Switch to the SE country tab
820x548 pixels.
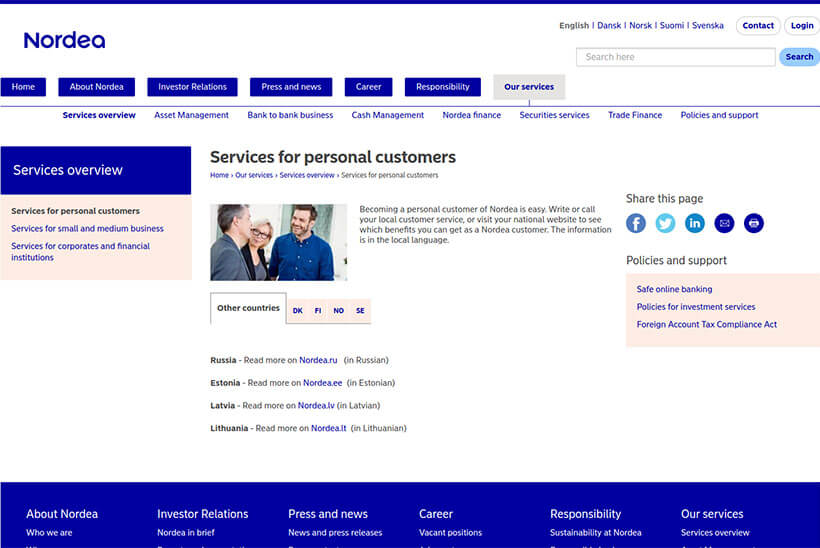pos(360,311)
